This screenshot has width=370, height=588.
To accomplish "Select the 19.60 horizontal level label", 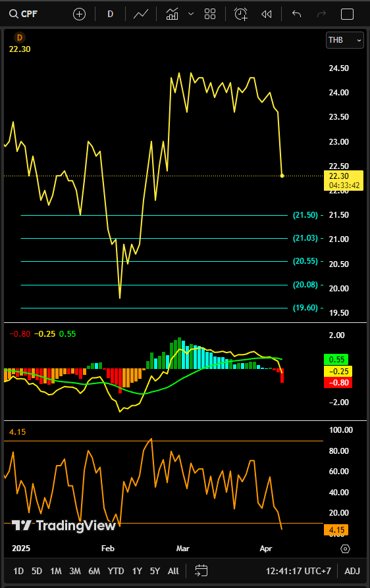I will pyautogui.click(x=305, y=308).
